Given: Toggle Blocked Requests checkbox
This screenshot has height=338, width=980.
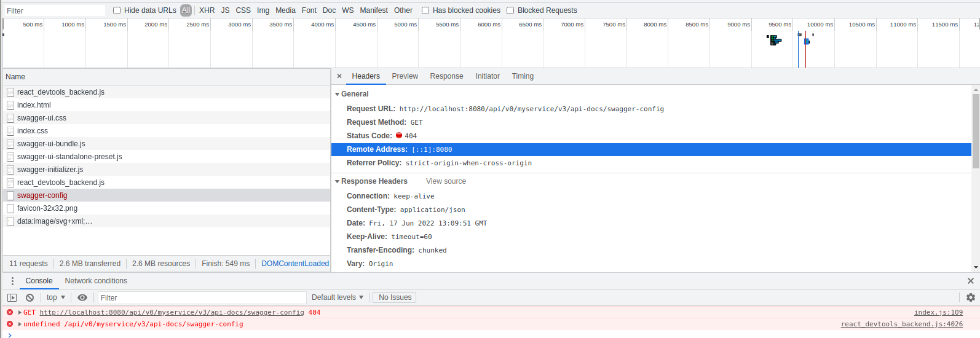Looking at the screenshot, I should pyautogui.click(x=510, y=10).
